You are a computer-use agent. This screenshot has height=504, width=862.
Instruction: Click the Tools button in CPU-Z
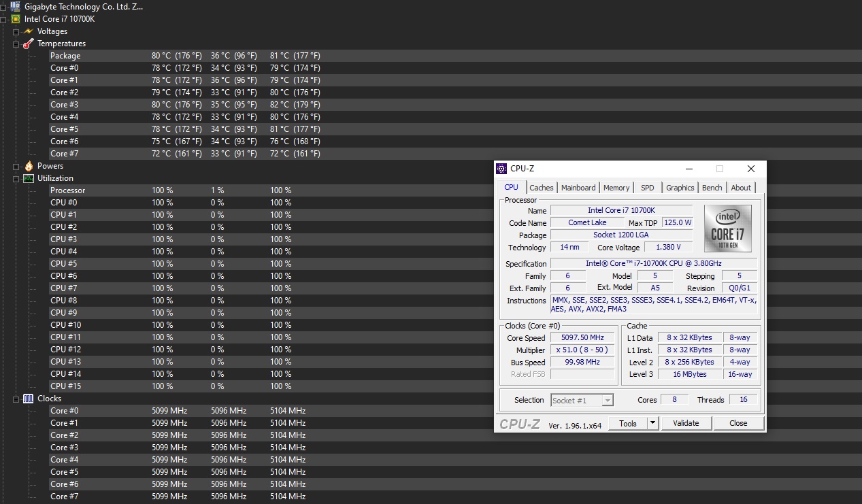coord(628,423)
